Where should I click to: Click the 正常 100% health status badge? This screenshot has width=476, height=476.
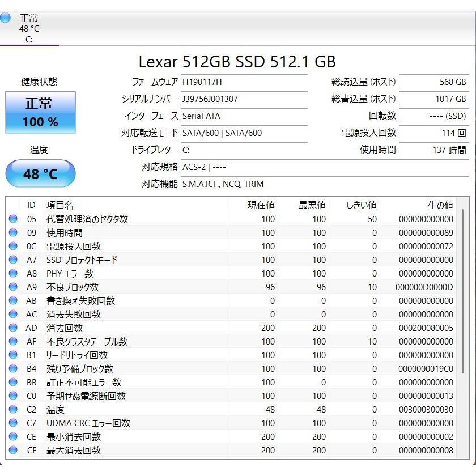point(40,112)
